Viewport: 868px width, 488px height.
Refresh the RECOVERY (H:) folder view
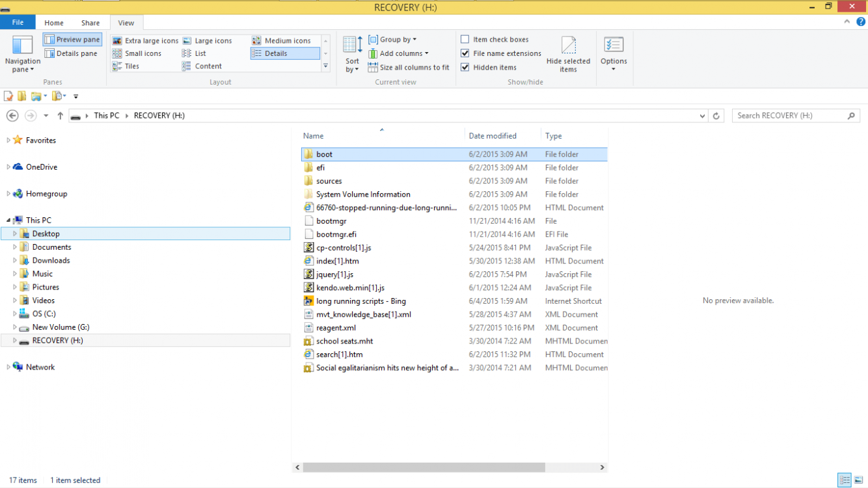pos(716,116)
